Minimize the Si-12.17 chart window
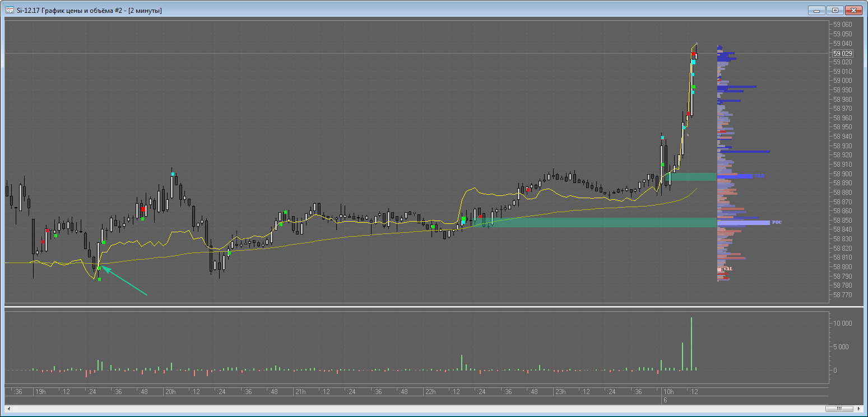This screenshot has height=417, width=868. tap(816, 10)
